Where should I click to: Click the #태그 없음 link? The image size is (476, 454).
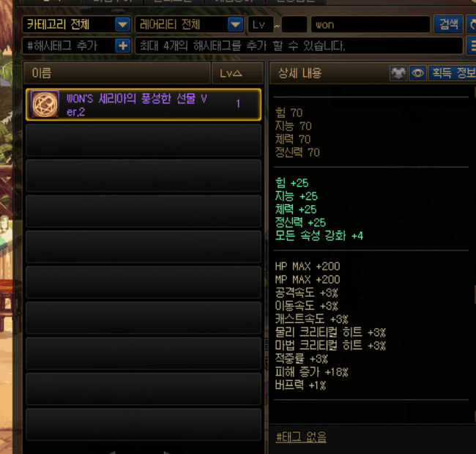(301, 437)
